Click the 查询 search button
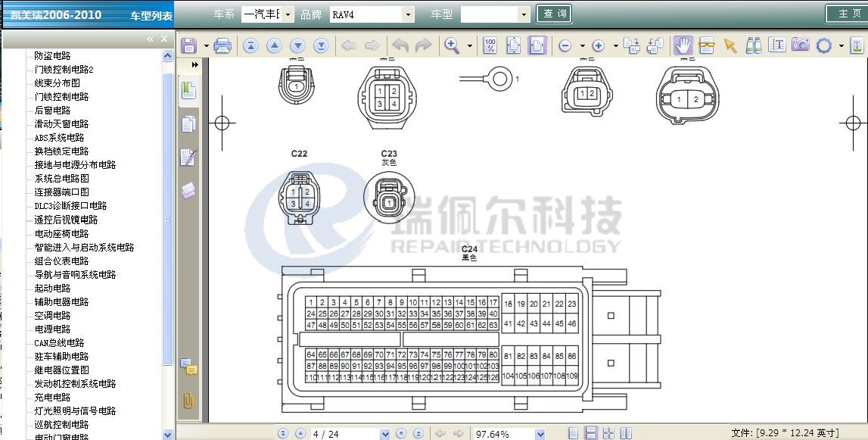 [554, 14]
